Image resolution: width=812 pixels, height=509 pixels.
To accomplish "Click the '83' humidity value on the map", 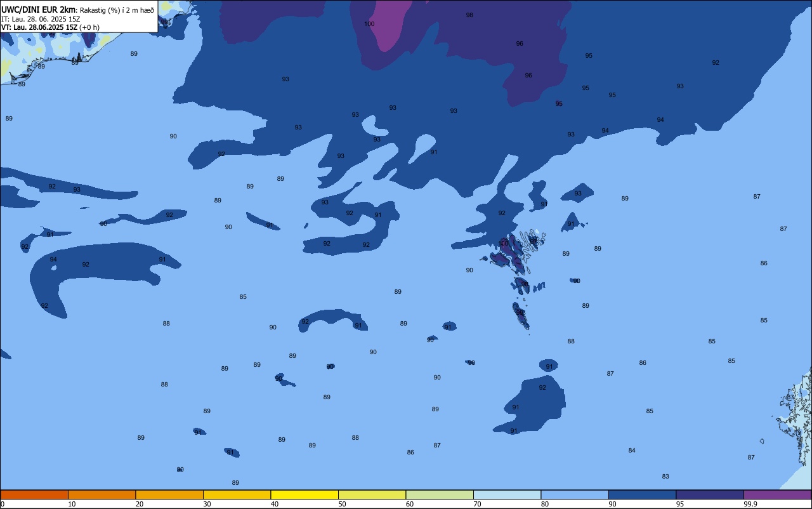I will pos(665,477).
